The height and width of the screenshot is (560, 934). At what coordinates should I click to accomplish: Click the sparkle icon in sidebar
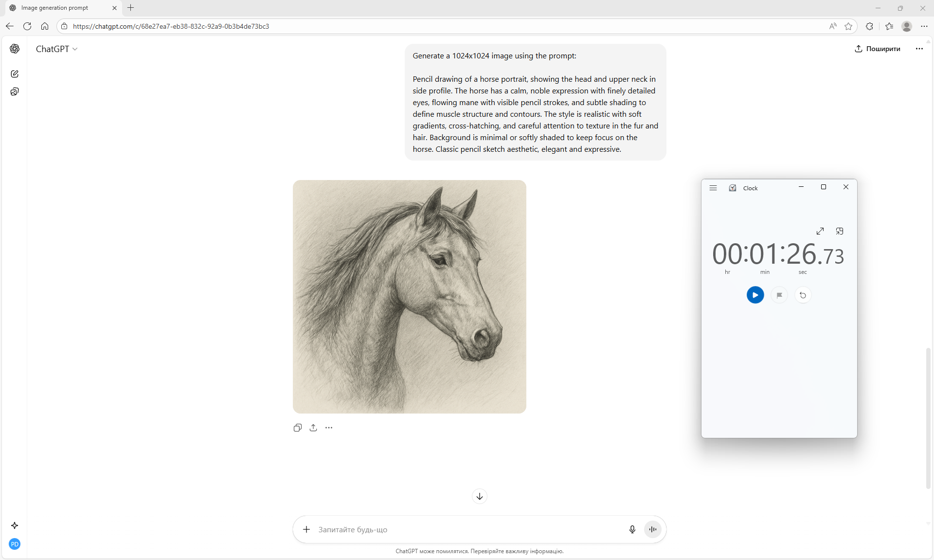click(15, 525)
